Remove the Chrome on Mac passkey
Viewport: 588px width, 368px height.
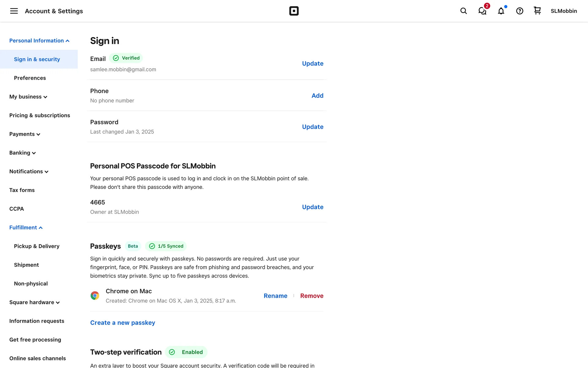tap(311, 296)
